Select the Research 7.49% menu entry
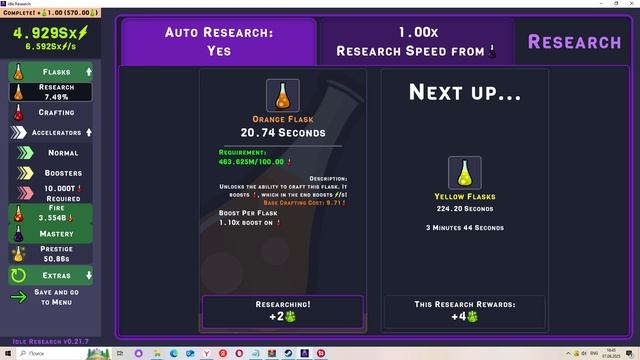 coord(50,92)
